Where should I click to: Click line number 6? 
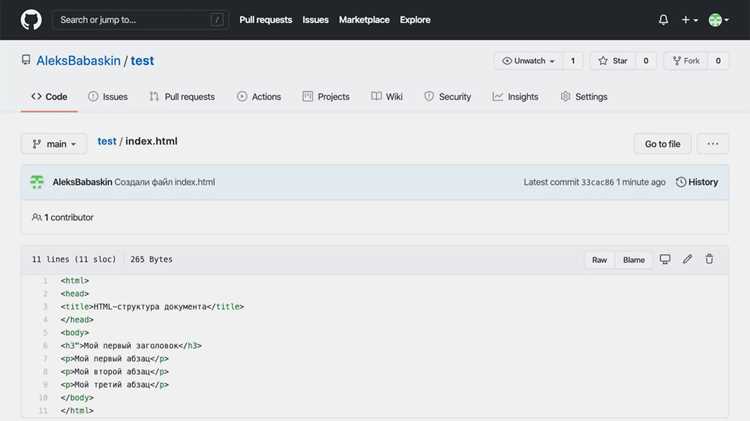click(x=45, y=345)
